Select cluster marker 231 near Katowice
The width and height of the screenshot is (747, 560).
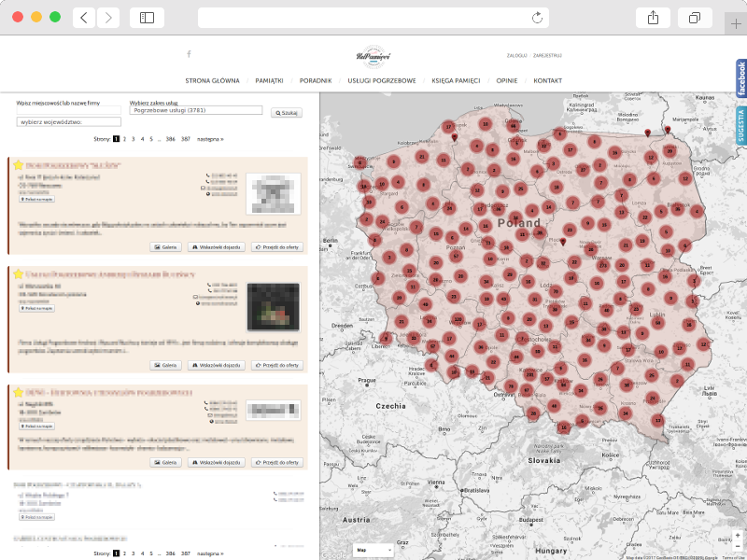(529, 375)
